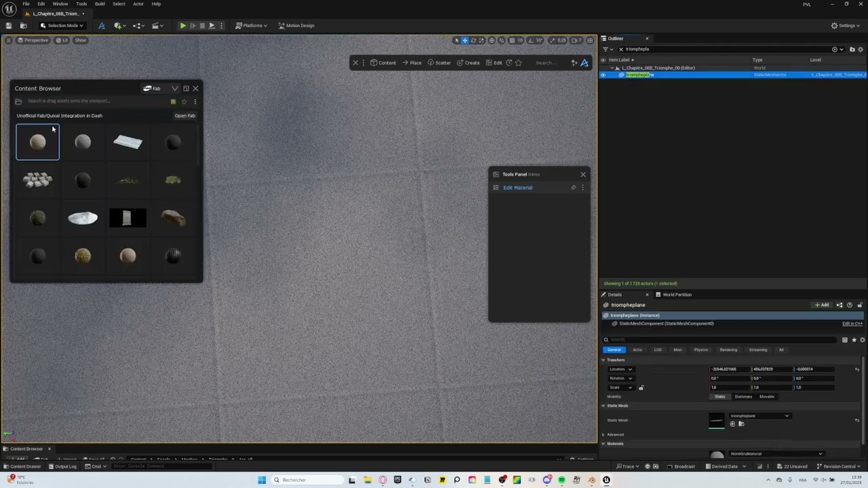Pin the Edit Material tool
The height and width of the screenshot is (488, 868).
pos(573,188)
